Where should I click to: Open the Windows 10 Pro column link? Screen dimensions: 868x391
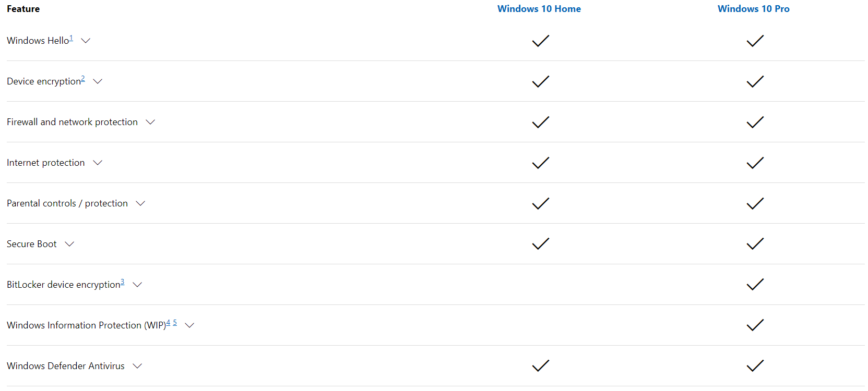(x=754, y=9)
